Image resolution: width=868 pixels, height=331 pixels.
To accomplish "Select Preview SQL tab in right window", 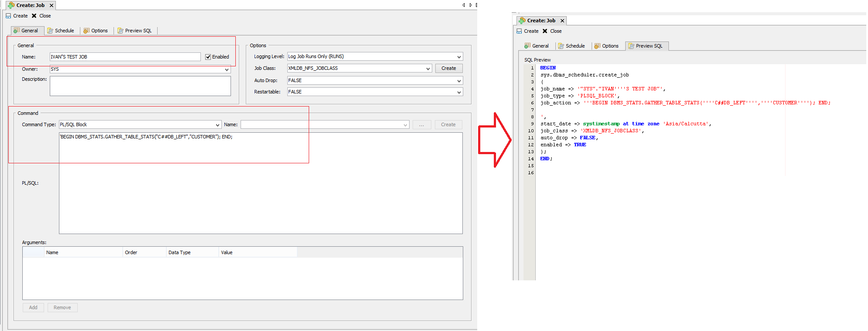I will pyautogui.click(x=647, y=46).
